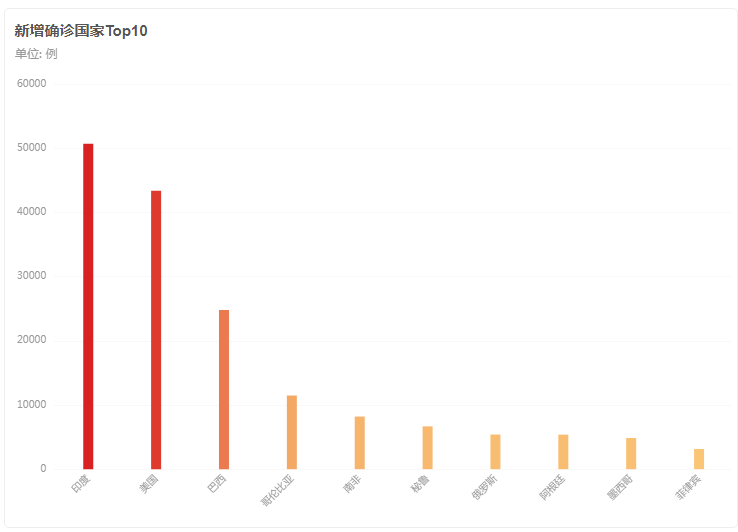Click the 俄罗斯 x-axis label
The height and width of the screenshot is (532, 738).
coord(484,489)
